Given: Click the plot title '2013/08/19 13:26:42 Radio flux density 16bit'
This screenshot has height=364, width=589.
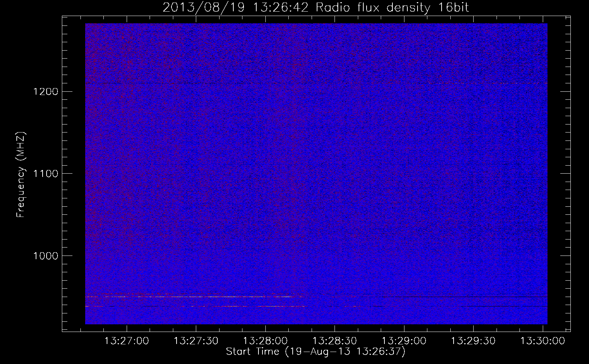Looking at the screenshot, I should pos(316,8).
